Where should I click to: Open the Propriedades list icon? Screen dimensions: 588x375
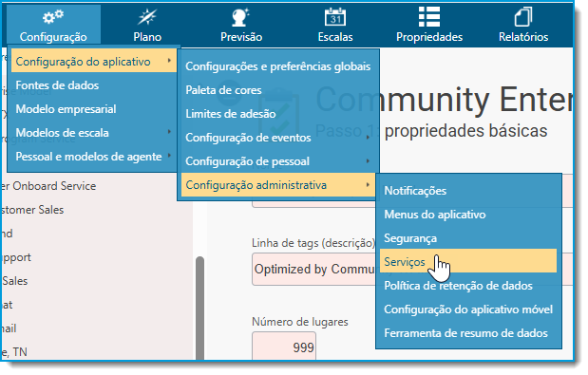[x=429, y=17]
